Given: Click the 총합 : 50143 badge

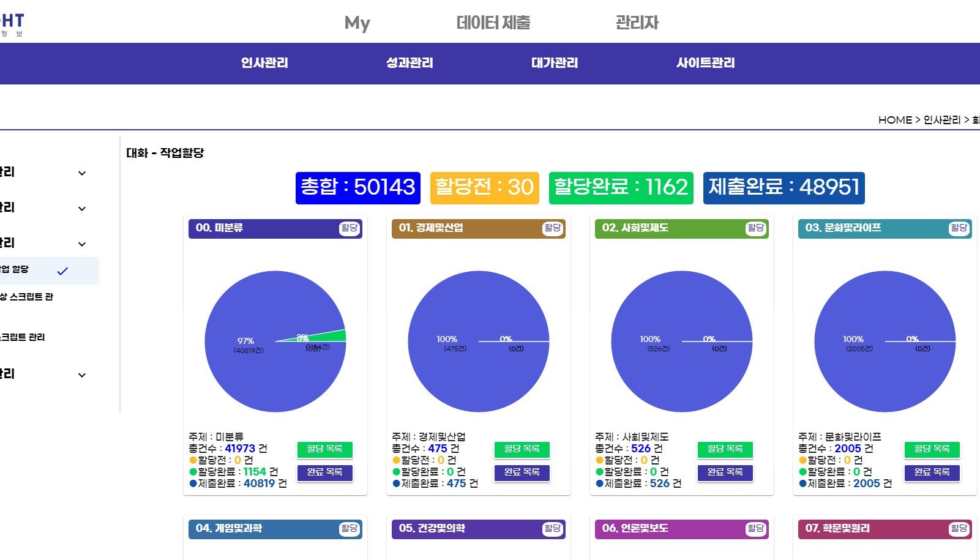Looking at the screenshot, I should point(358,187).
